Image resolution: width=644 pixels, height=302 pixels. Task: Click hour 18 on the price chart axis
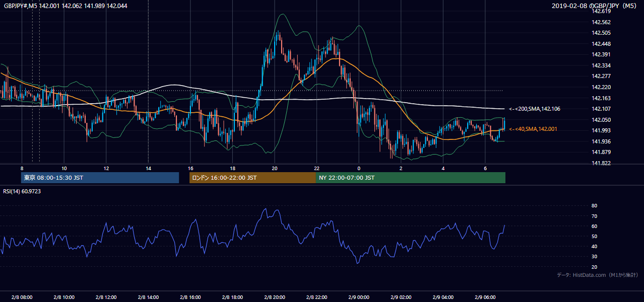click(232, 168)
